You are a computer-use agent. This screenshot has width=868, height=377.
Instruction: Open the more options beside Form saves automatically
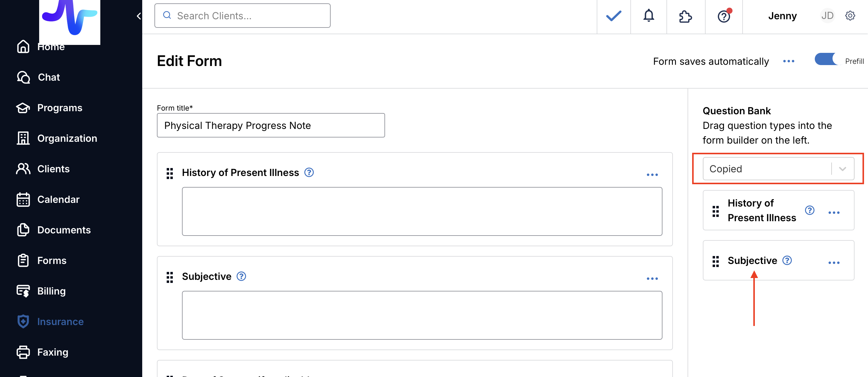788,61
